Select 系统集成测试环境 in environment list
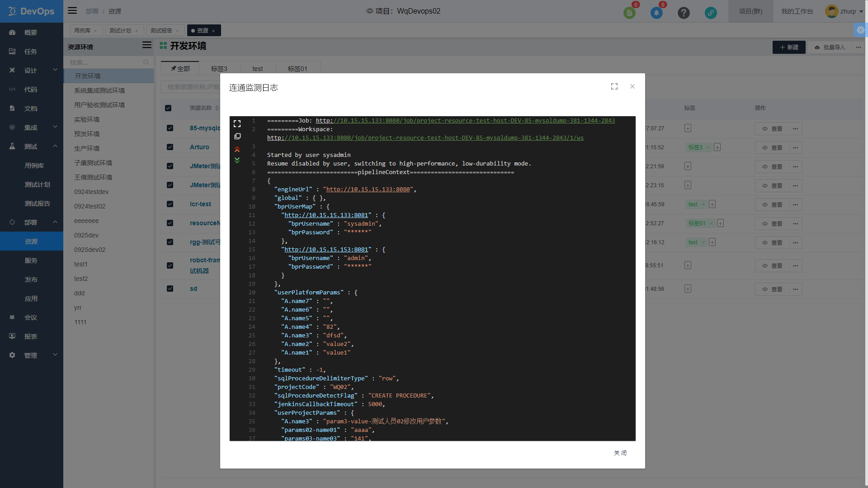Screen dimensions: 868x488 click(99, 90)
